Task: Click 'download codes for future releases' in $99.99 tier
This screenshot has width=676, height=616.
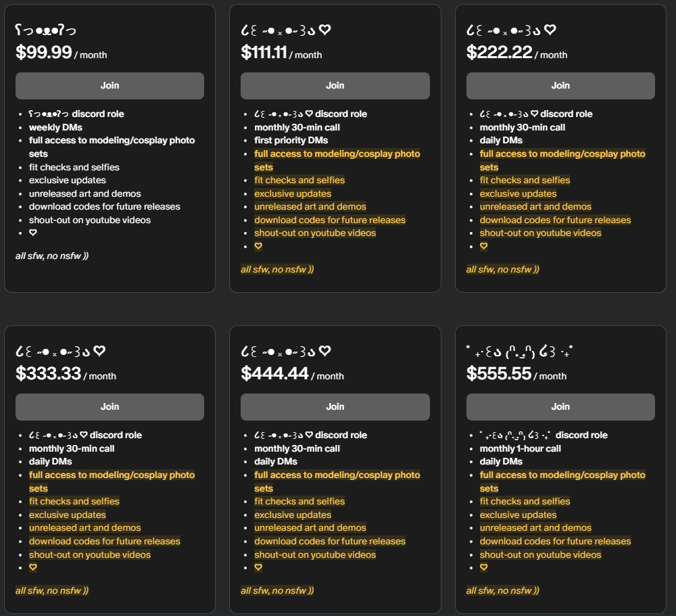Action: 104,207
